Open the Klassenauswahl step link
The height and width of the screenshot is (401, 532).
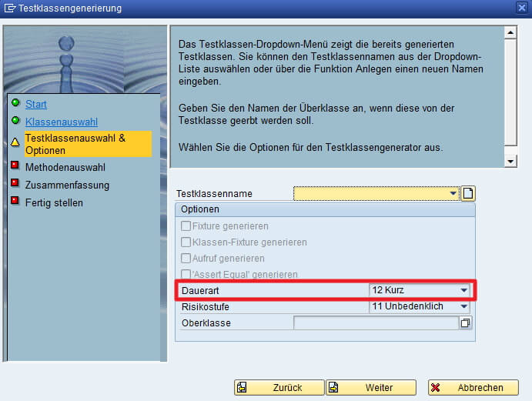click(62, 122)
